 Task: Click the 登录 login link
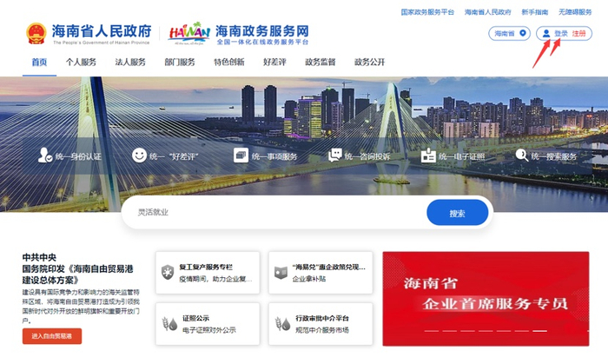pyautogui.click(x=561, y=34)
